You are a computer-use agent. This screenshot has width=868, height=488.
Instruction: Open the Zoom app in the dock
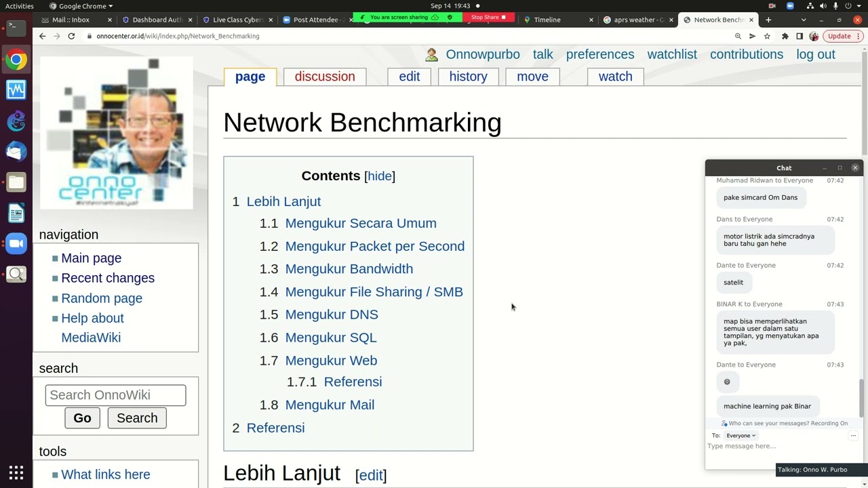click(16, 243)
